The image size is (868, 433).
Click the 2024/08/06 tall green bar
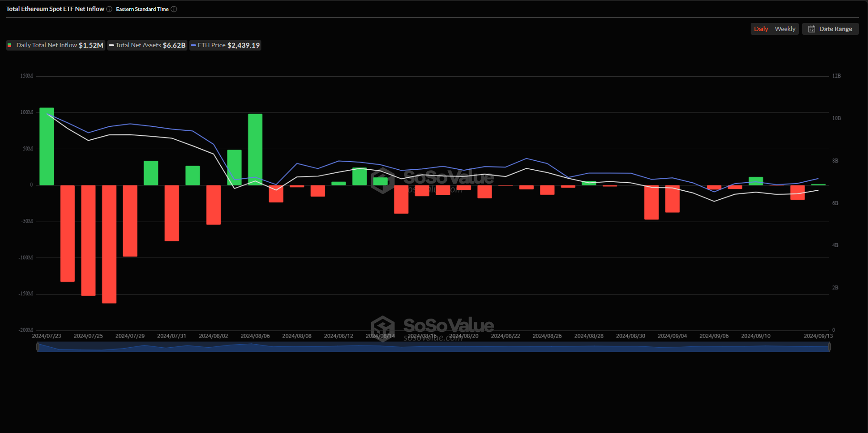tap(255, 149)
